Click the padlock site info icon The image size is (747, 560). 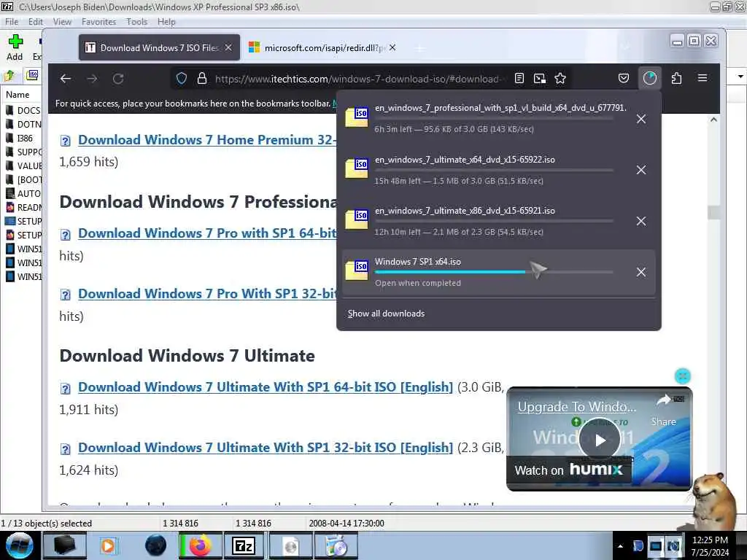click(x=202, y=79)
